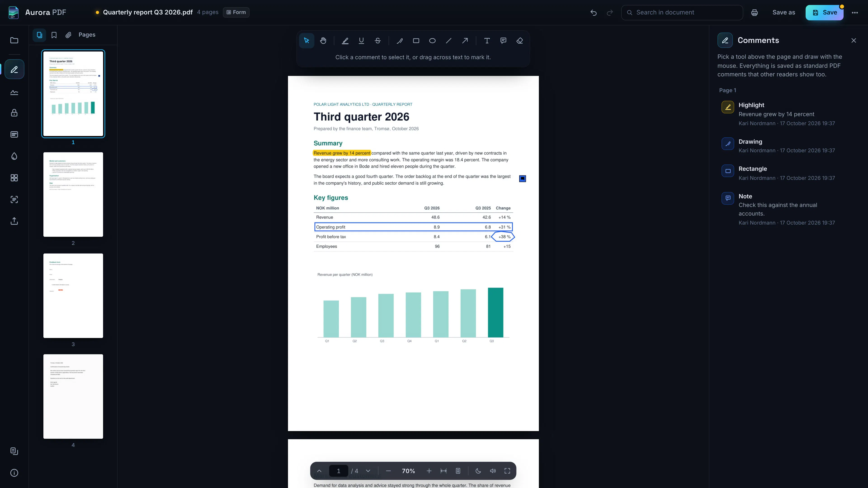The image size is (868, 488).
Task: Toggle dark page mode moon icon
Action: click(x=478, y=471)
